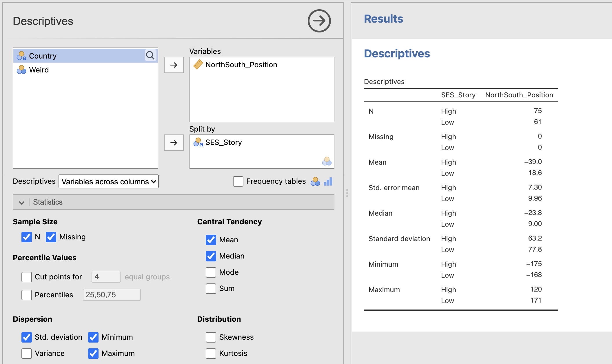Screen dimensions: 612x364
Task: Click the Statistics section header bar
Action: coord(174,202)
